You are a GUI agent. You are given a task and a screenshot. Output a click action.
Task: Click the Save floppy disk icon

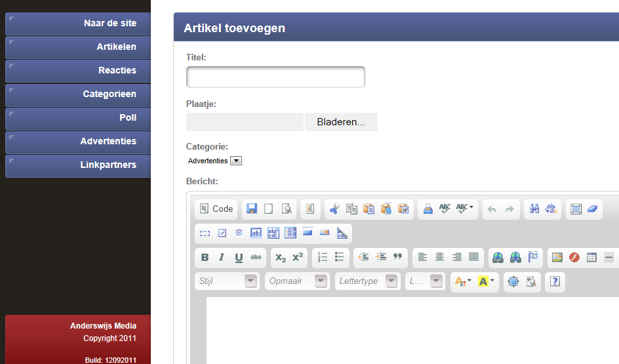click(252, 209)
